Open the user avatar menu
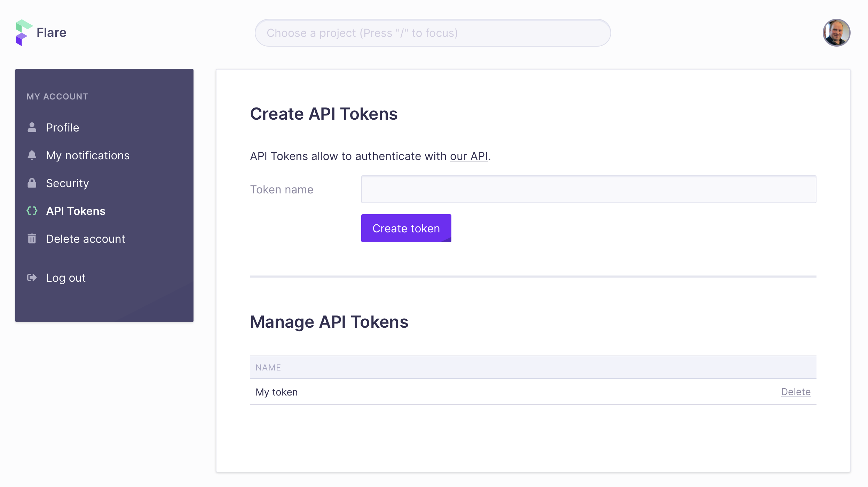This screenshot has height=487, width=868. coord(836,33)
